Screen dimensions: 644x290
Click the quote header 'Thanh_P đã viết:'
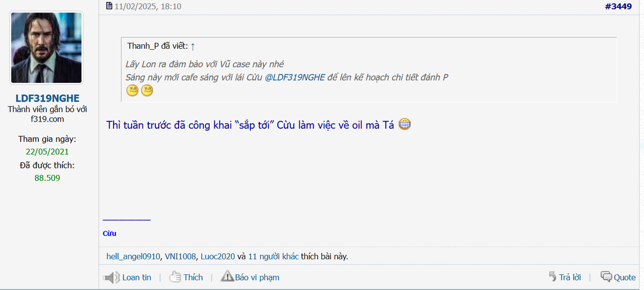[157, 46]
